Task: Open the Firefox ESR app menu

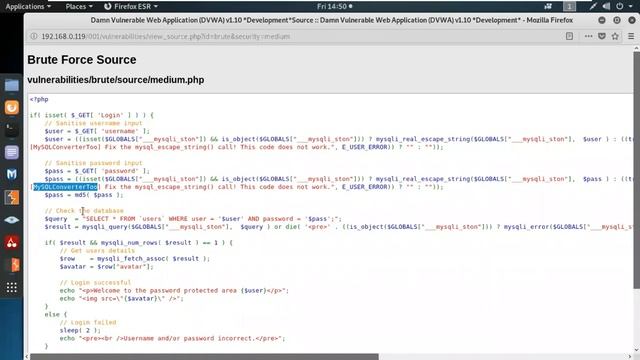Action: click(131, 7)
